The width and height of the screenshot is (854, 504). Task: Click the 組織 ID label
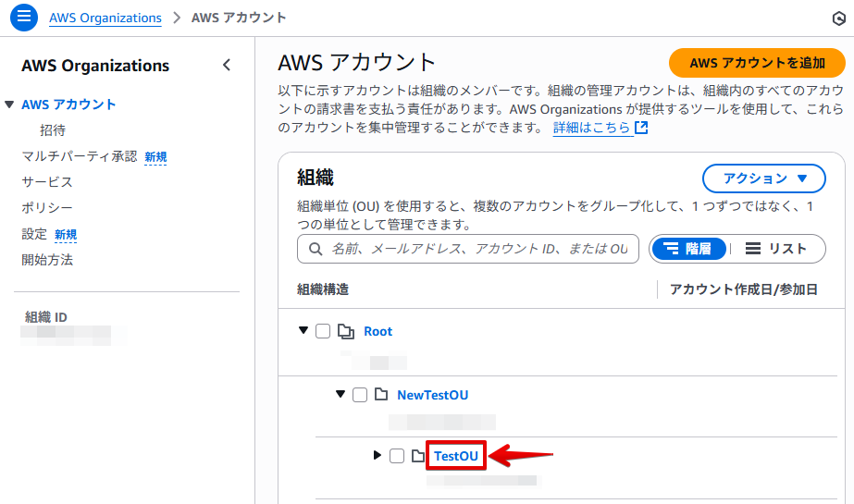pos(45,317)
